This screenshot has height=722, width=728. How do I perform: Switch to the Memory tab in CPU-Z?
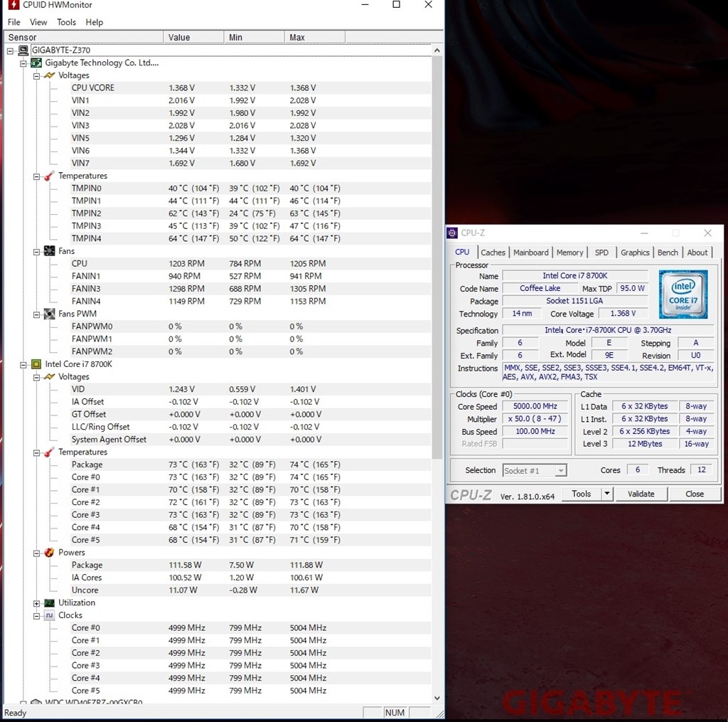click(569, 253)
